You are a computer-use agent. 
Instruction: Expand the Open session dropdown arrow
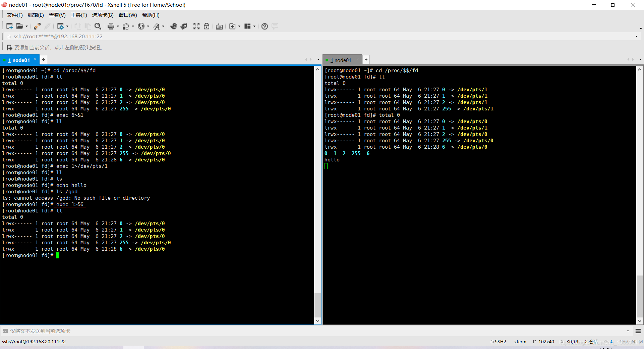coord(27,26)
